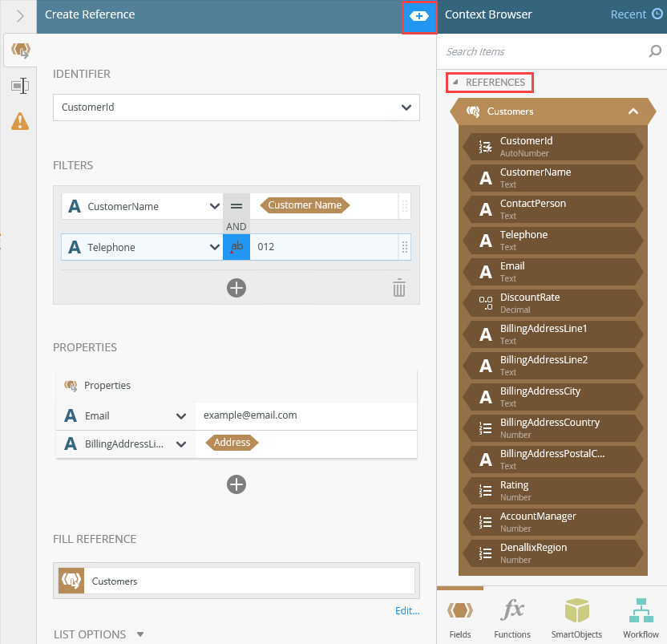Click the Telephone filter value 012

tap(323, 247)
